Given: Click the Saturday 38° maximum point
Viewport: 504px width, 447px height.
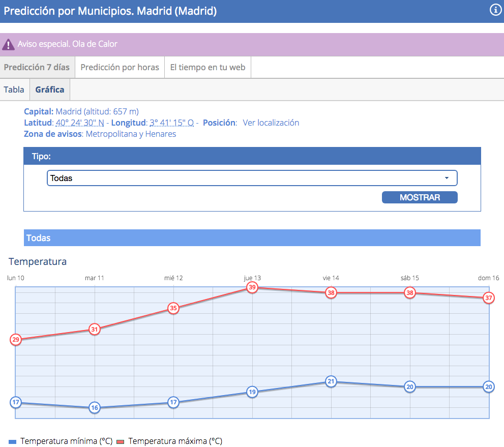Looking at the screenshot, I should [410, 293].
